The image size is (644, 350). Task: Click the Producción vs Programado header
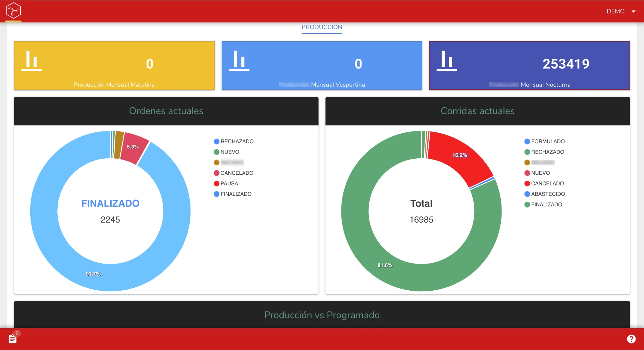tap(322, 315)
